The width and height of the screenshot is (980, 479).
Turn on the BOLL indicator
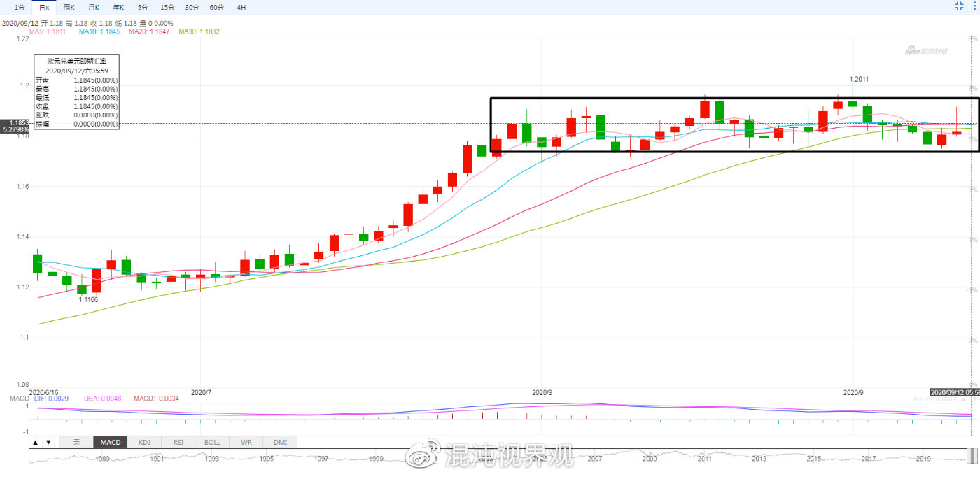click(212, 442)
